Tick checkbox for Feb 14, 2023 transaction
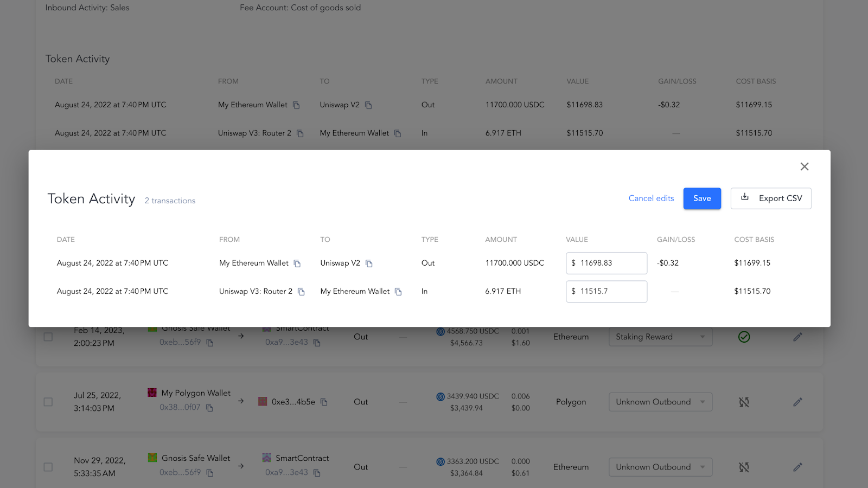 pyautogui.click(x=48, y=337)
